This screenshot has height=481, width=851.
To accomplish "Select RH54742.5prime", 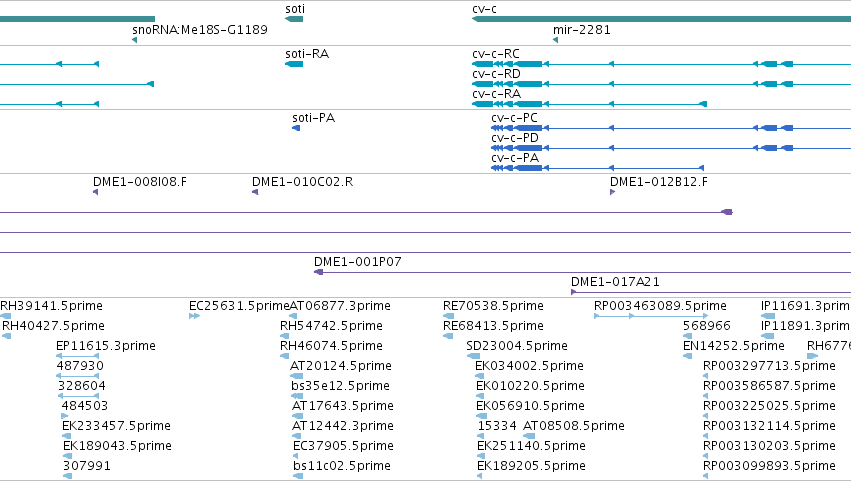I will click(331, 326).
